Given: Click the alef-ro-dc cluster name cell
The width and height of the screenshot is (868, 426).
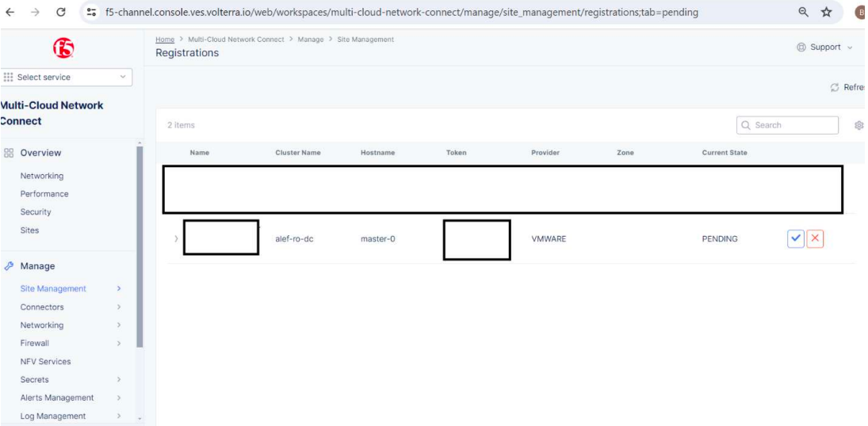Looking at the screenshot, I should pyautogui.click(x=295, y=239).
